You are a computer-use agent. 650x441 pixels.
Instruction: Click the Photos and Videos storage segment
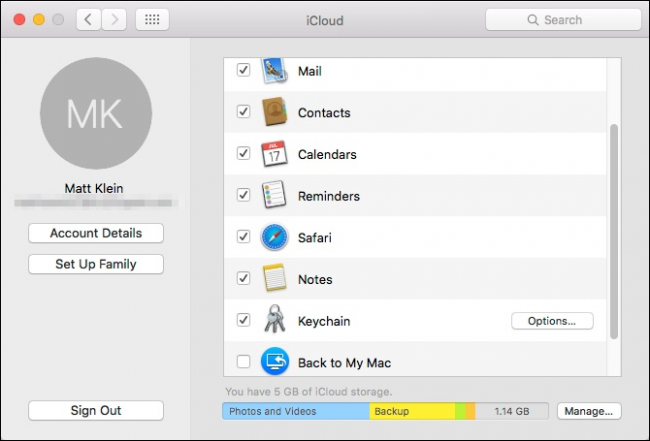pyautogui.click(x=296, y=411)
